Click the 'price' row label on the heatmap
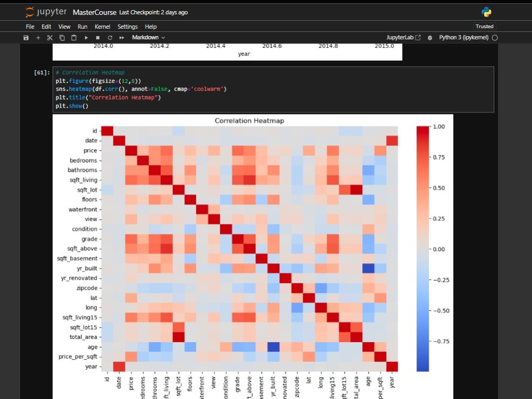 (x=90, y=151)
